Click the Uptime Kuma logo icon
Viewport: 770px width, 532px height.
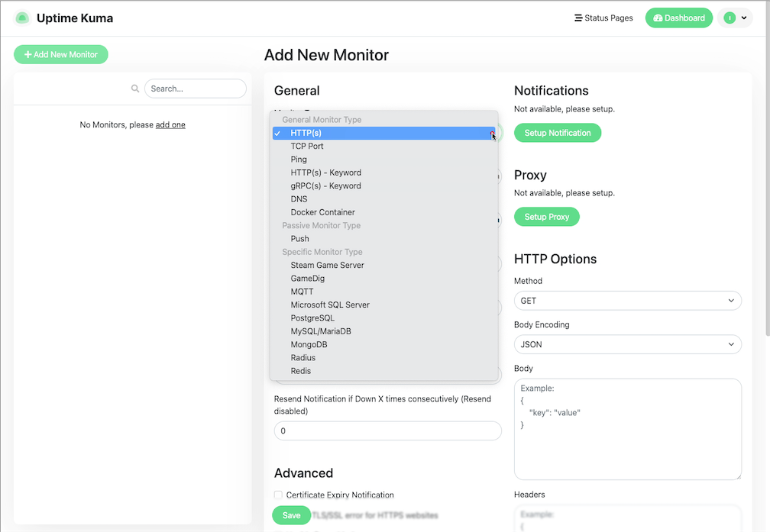pyautogui.click(x=22, y=18)
